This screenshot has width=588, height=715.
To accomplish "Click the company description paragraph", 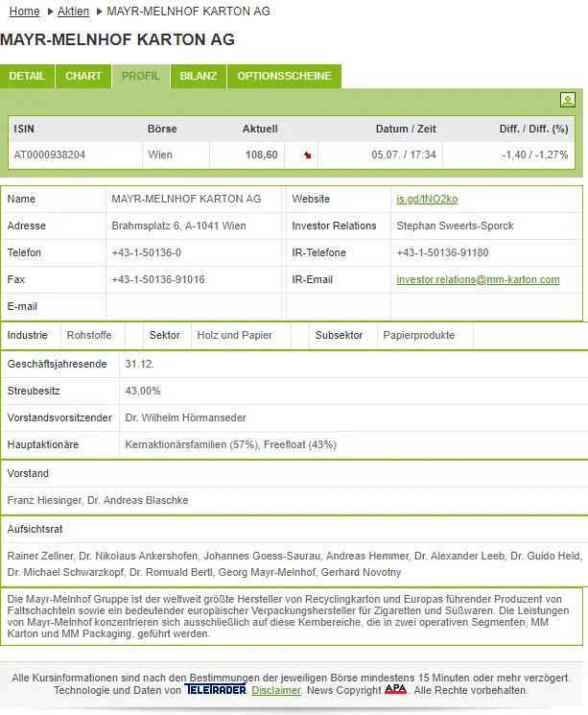I will pos(289,616).
